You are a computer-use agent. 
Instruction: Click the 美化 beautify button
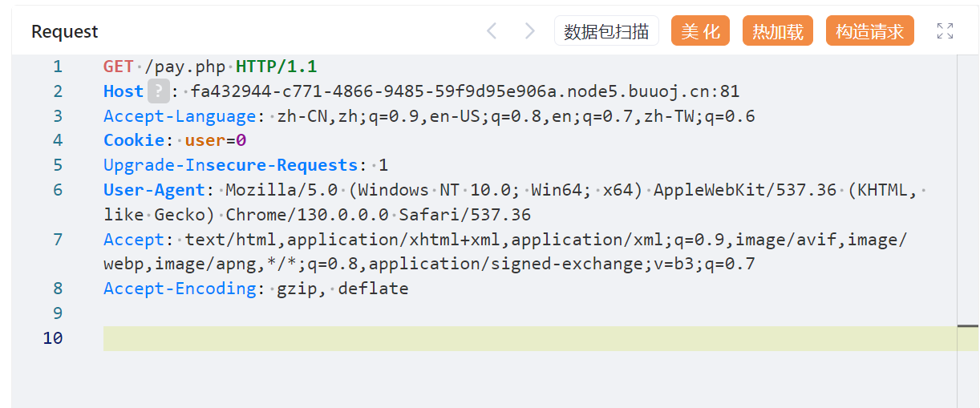pyautogui.click(x=700, y=31)
